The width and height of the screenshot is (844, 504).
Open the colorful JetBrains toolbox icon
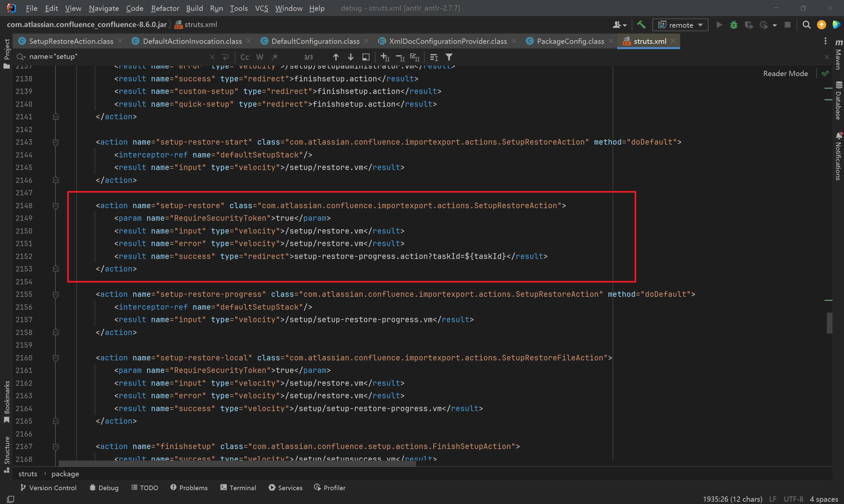[x=836, y=25]
